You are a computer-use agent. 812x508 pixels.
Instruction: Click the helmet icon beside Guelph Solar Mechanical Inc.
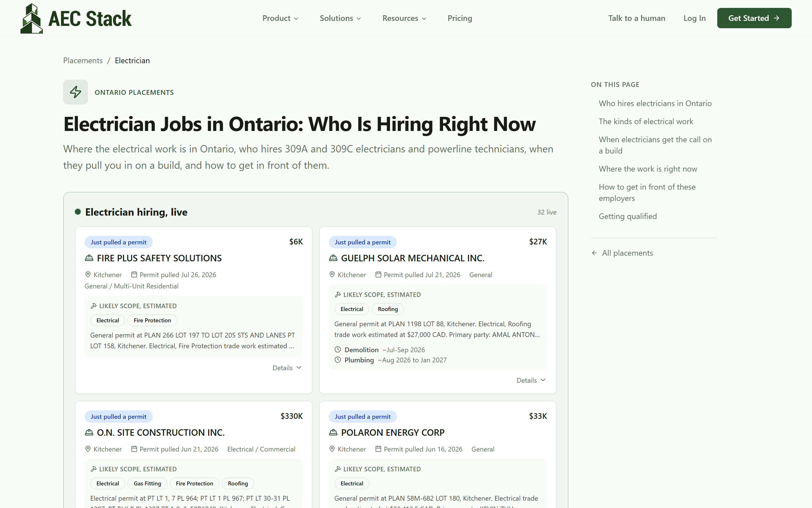click(333, 258)
